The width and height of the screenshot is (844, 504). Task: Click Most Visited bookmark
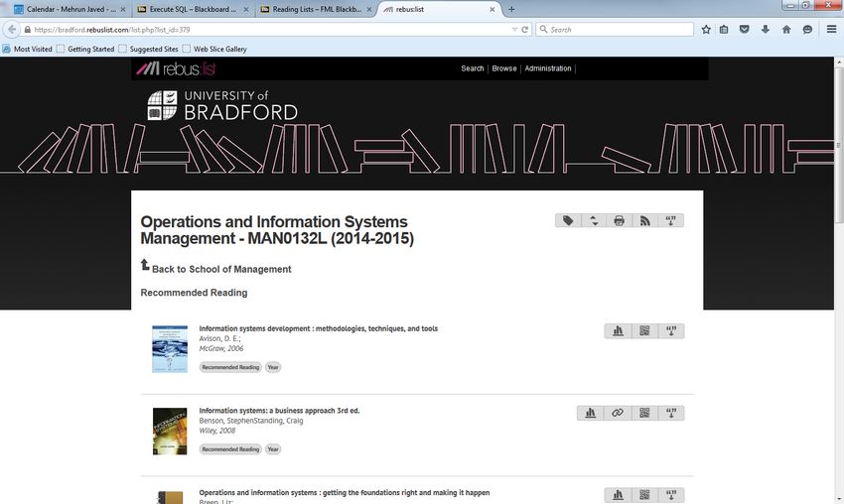[x=28, y=49]
